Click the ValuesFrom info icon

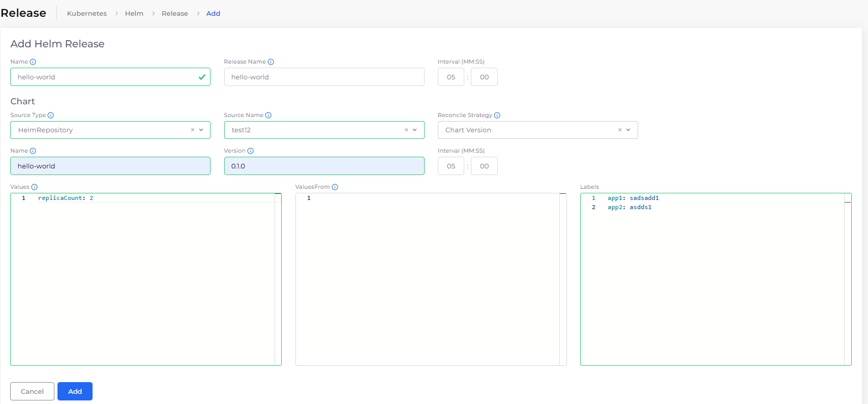coord(335,187)
